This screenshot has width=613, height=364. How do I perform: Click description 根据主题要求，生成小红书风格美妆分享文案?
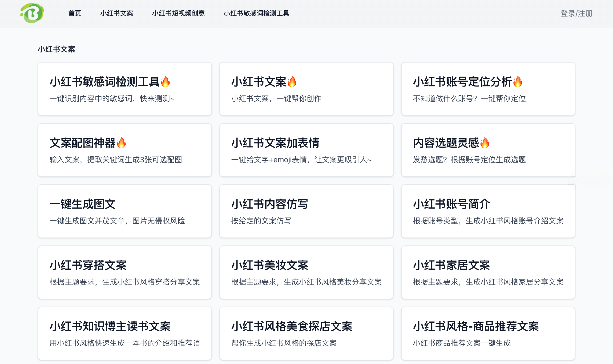coord(306,282)
